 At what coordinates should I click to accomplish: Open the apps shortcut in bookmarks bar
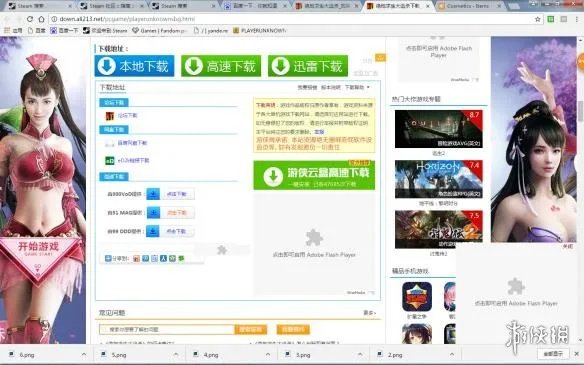click(x=13, y=31)
